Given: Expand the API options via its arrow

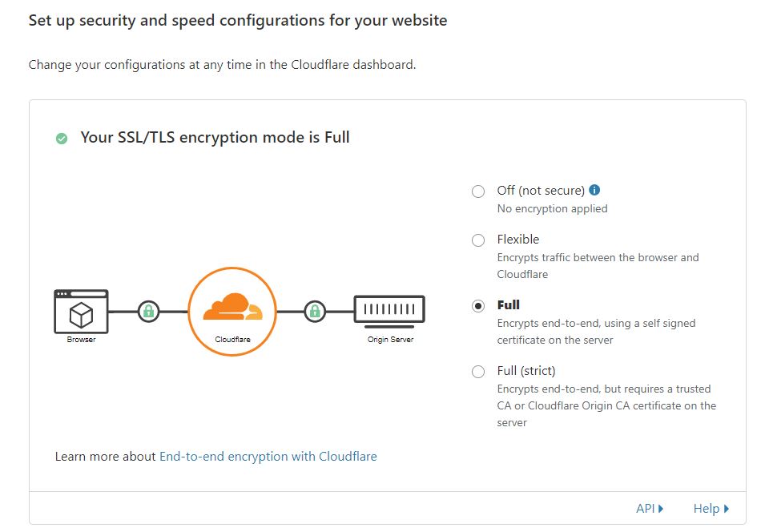Looking at the screenshot, I should pos(661,508).
